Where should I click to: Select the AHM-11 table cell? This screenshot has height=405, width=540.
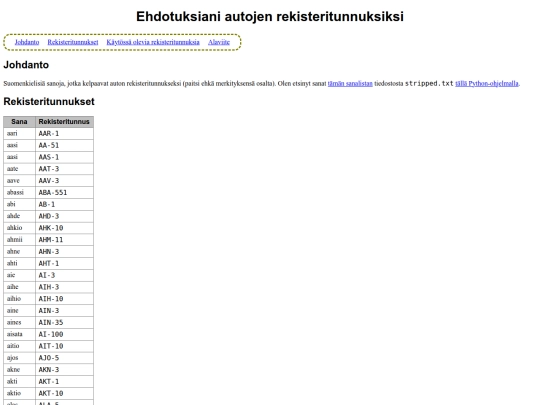[x=64, y=240]
